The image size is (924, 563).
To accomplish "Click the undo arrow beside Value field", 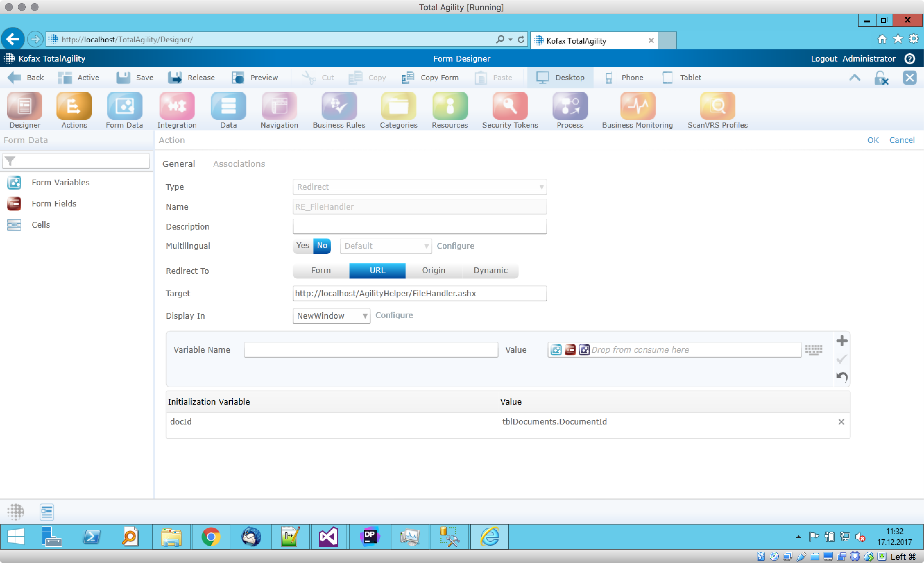I will [x=842, y=376].
